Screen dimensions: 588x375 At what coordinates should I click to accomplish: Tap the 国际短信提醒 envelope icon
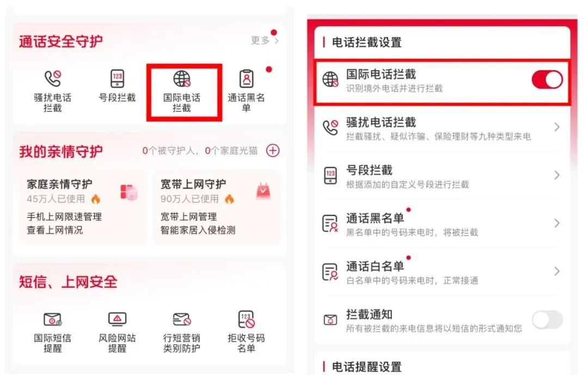tap(52, 319)
